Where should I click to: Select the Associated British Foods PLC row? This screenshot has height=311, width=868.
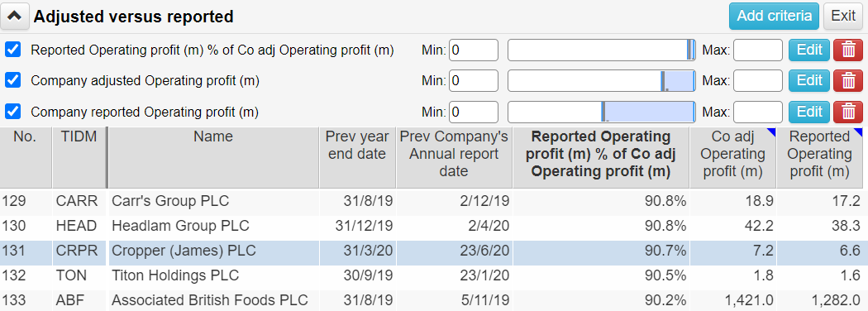434,300
